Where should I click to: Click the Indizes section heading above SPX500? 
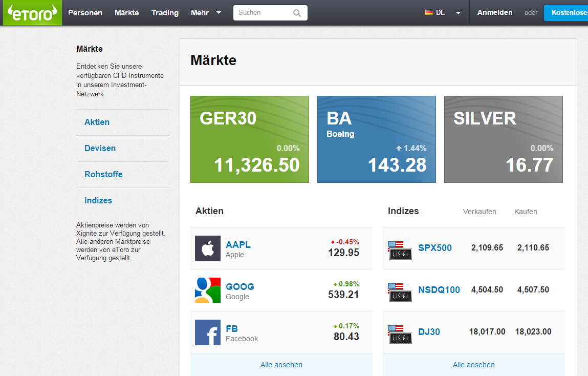tap(403, 211)
